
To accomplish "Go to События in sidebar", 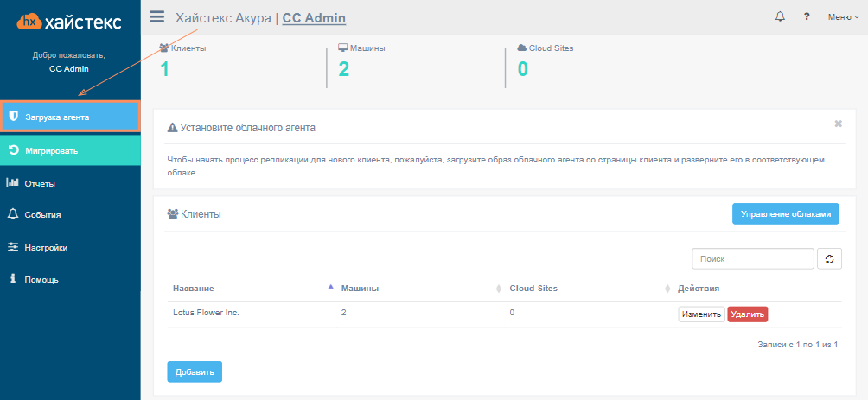I will pyautogui.click(x=42, y=215).
